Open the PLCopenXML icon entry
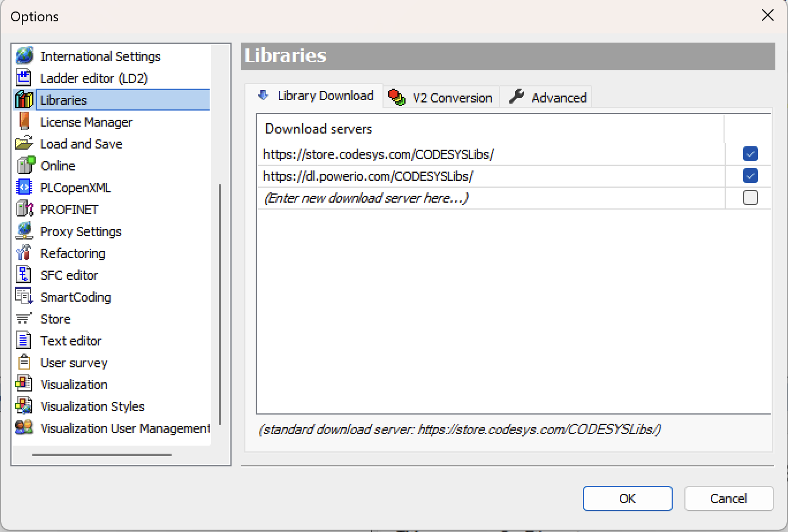Screen dimensions: 788x532 pyautogui.click(x=24, y=188)
